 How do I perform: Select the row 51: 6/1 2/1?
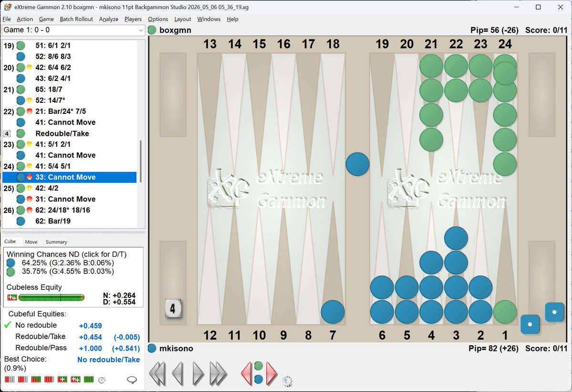point(70,46)
